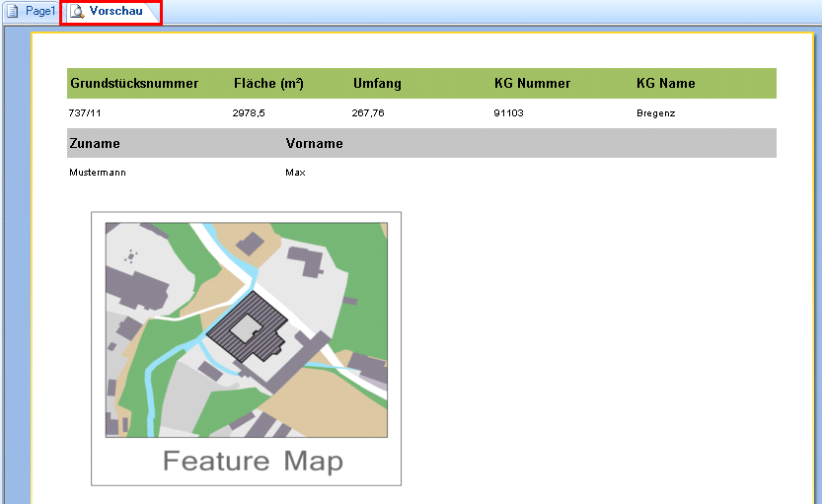Click the Vorname header label
The width and height of the screenshot is (822, 504).
[x=315, y=143]
